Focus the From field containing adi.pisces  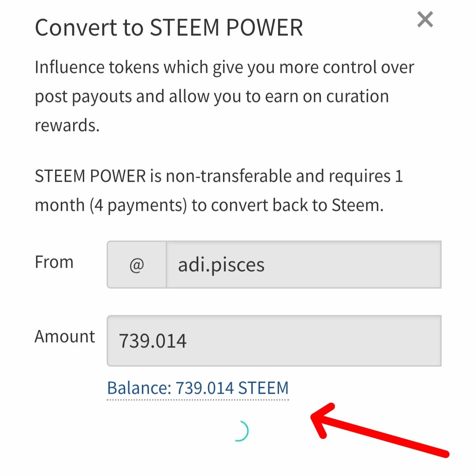click(303, 265)
